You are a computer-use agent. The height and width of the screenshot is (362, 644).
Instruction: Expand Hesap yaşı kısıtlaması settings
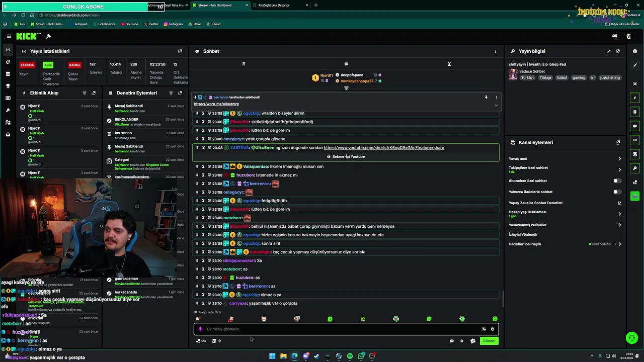pos(619,214)
